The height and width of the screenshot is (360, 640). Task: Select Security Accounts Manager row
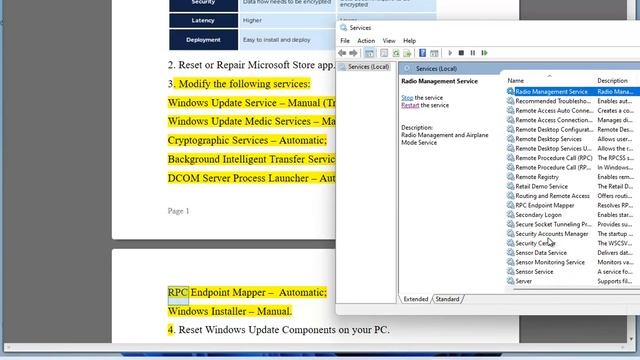(x=573, y=233)
